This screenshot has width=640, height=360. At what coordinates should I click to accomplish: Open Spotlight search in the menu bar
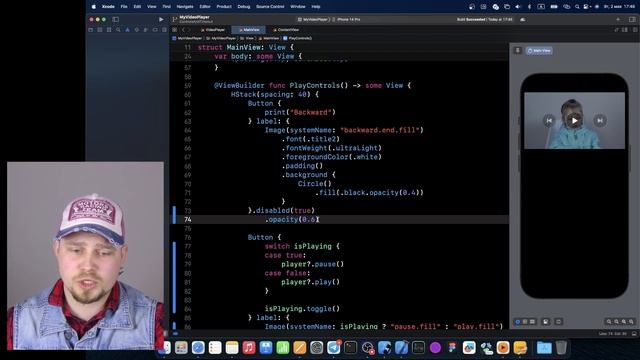[577, 7]
